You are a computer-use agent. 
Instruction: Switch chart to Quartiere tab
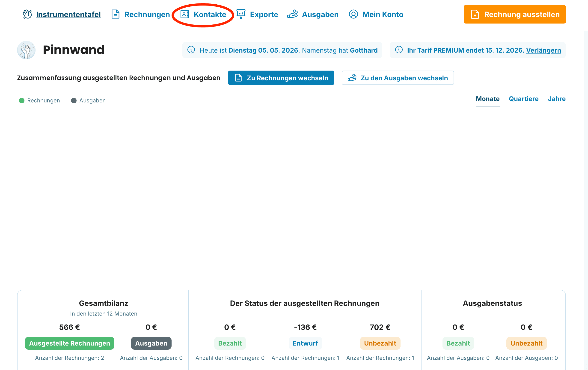point(523,99)
